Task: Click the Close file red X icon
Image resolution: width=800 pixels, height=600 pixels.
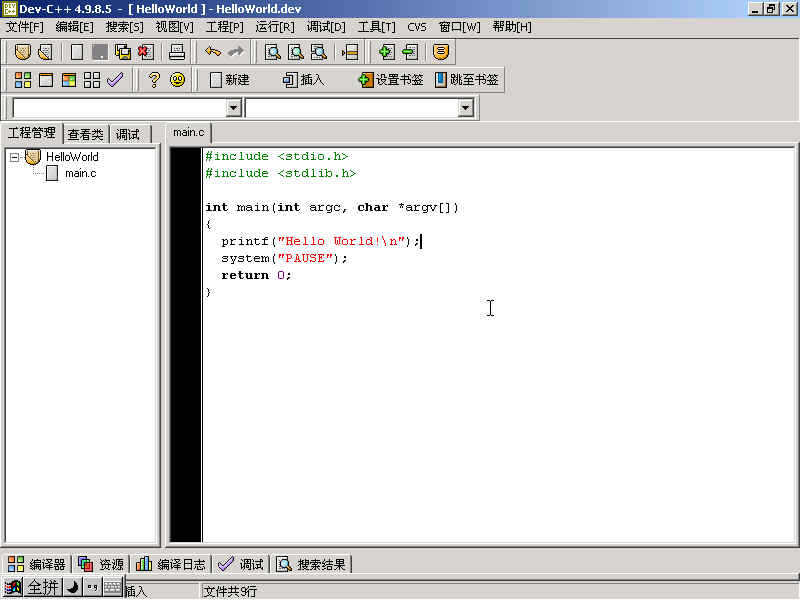Action: pyautogui.click(x=146, y=52)
